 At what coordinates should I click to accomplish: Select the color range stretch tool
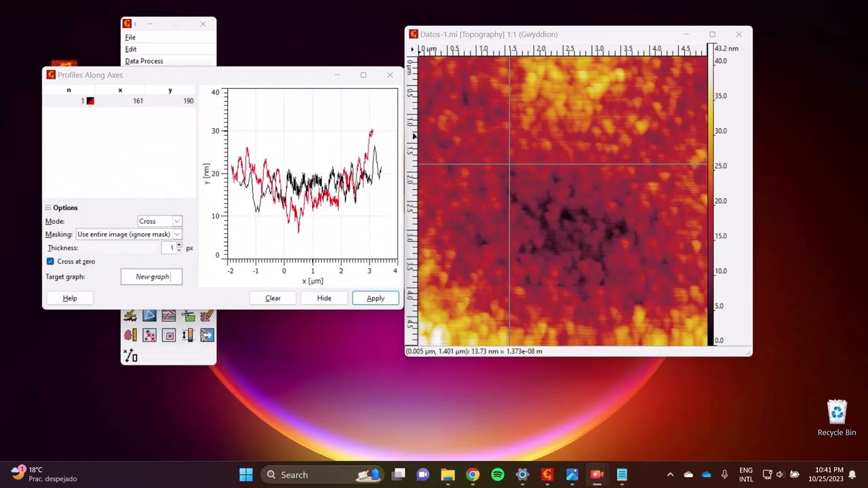[x=188, y=335]
